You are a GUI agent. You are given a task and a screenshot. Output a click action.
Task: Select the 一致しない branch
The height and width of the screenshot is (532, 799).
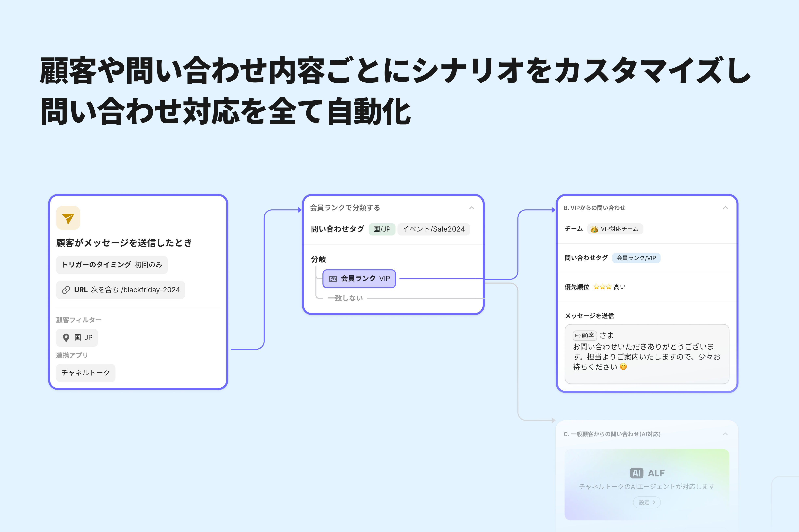[x=345, y=298]
